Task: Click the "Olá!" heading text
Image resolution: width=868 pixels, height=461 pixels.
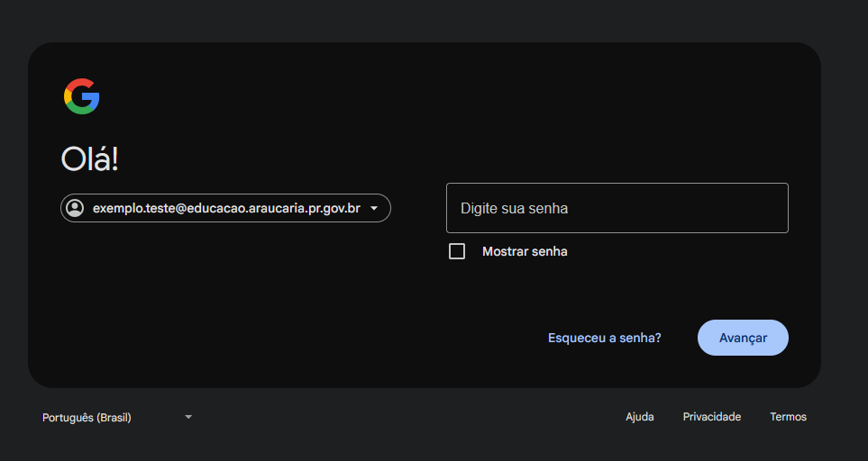Action: pos(89,159)
